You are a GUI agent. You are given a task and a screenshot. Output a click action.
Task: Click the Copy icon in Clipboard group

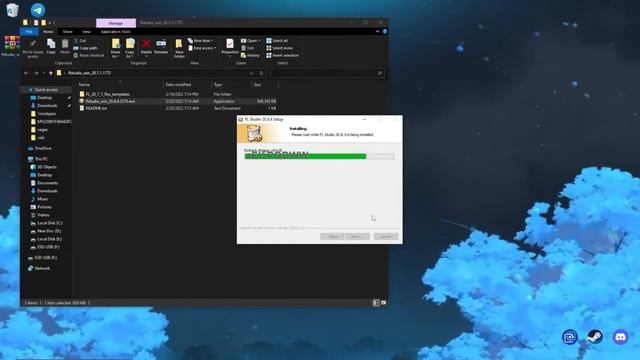(x=51, y=47)
